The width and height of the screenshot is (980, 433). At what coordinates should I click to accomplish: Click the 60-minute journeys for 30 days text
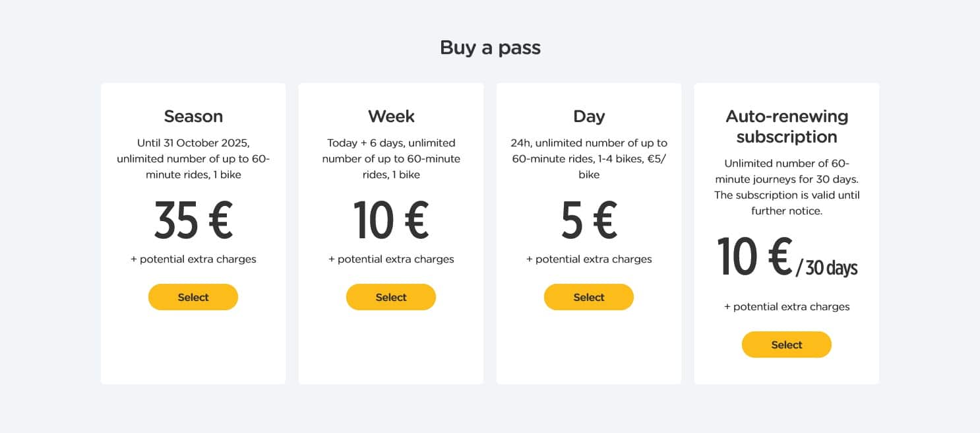[787, 187]
